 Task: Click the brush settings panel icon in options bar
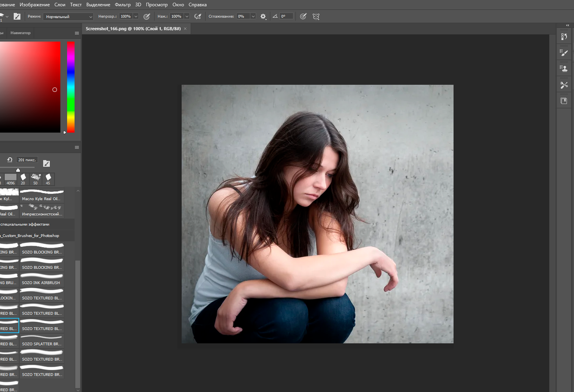tap(17, 16)
